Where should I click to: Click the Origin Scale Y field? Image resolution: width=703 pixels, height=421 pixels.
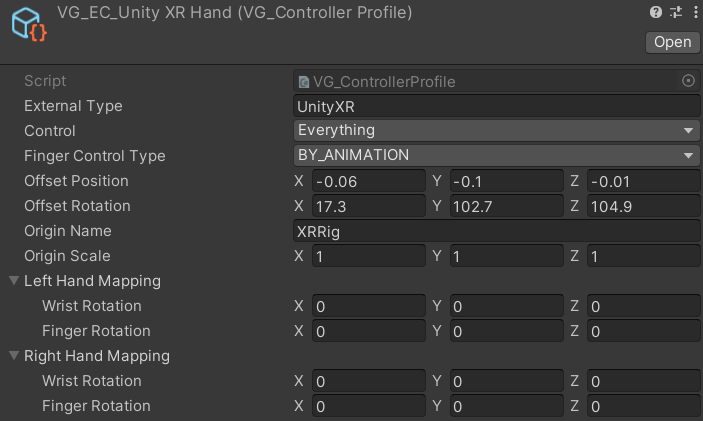click(507, 256)
